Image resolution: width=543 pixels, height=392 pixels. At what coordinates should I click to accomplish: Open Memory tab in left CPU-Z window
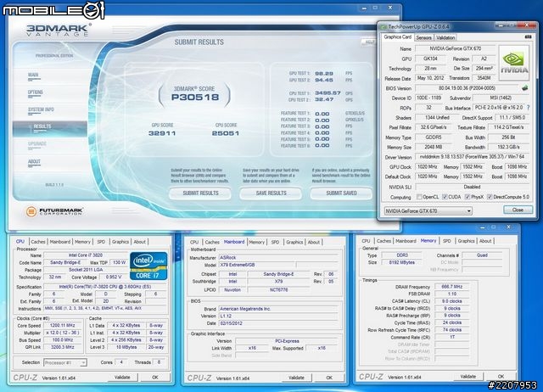tap(82, 242)
